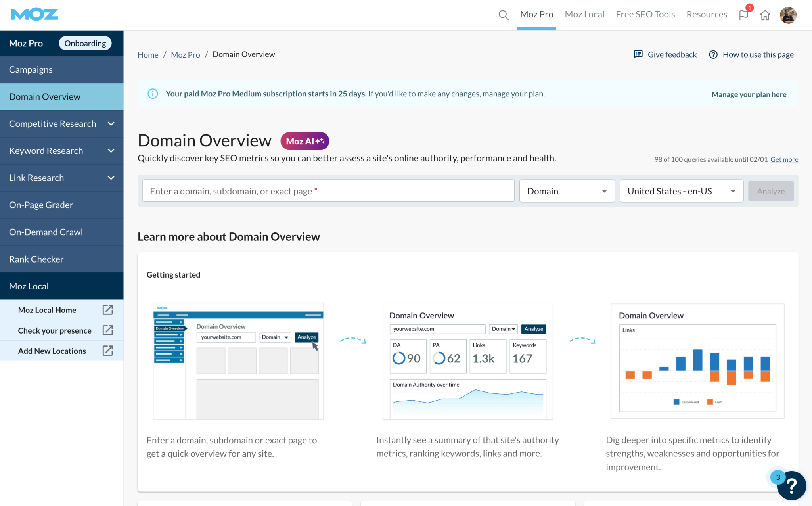Click the Moz logo

[x=34, y=15]
